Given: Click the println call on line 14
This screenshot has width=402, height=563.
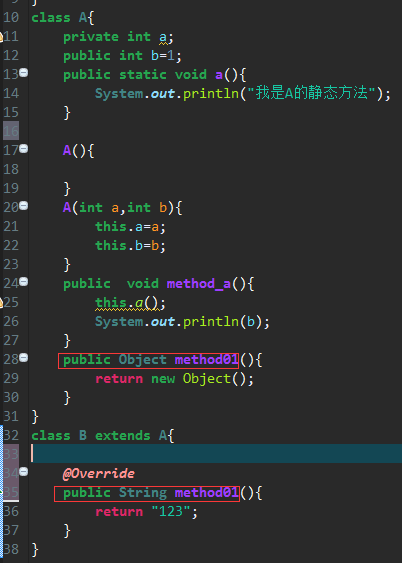Looking at the screenshot, I should [211, 94].
